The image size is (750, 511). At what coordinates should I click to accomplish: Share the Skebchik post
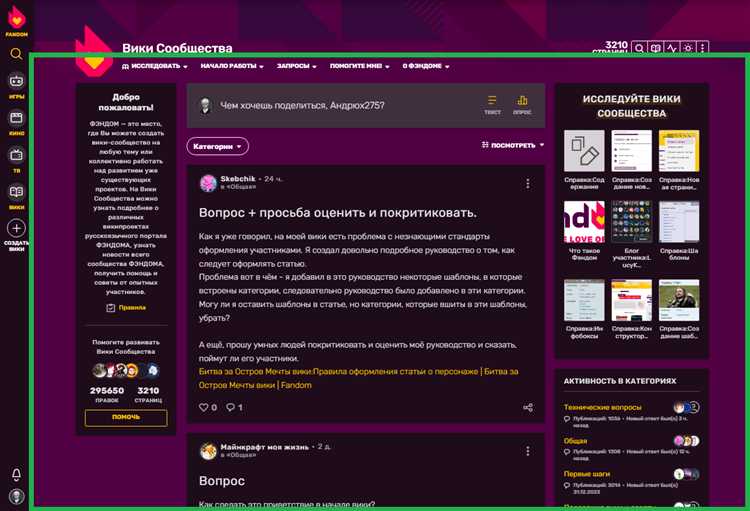point(528,407)
